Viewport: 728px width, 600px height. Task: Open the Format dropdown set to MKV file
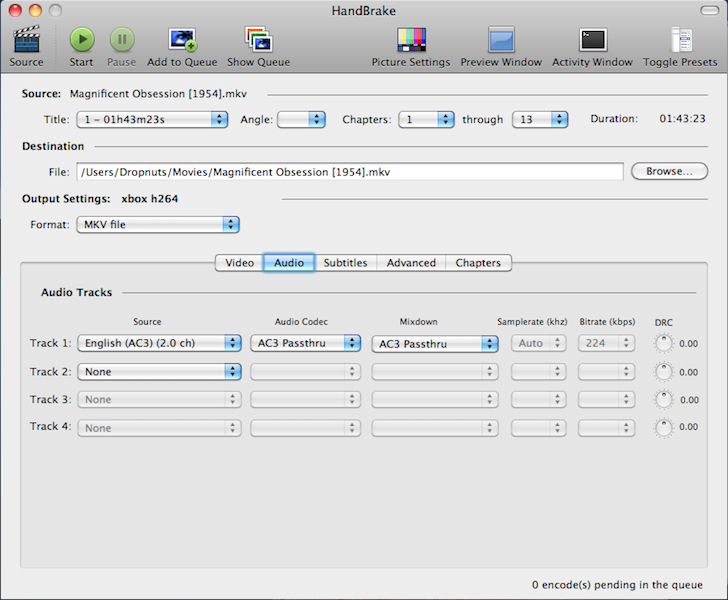click(x=158, y=225)
